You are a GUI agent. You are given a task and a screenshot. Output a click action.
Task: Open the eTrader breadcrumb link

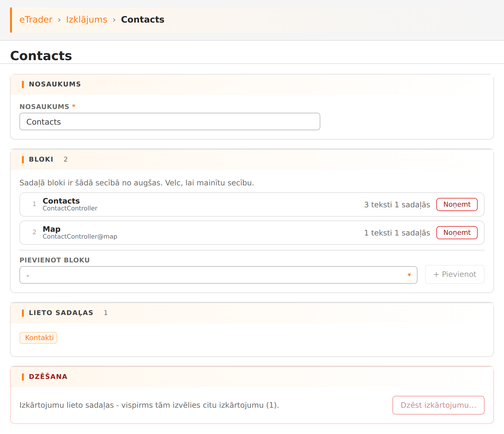pos(36,19)
